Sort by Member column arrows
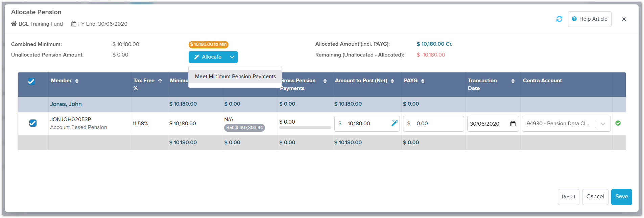This screenshot has width=644, height=218. point(77,81)
